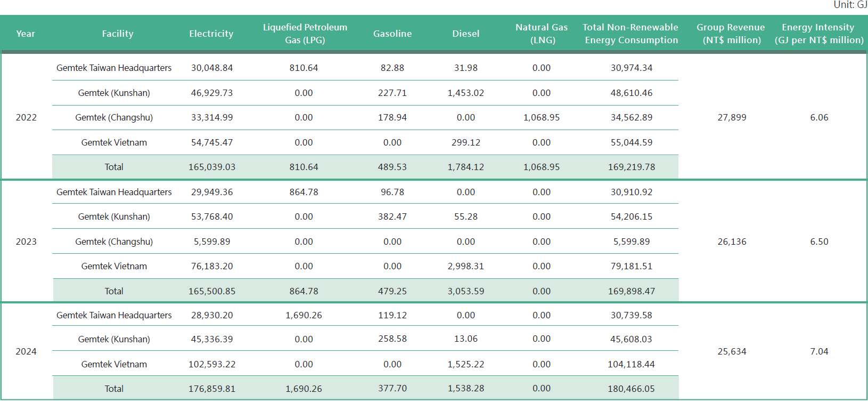Viewport: 868px width, 402px height.
Task: Select the 2022 group revenue value 27,899
Action: tap(732, 117)
